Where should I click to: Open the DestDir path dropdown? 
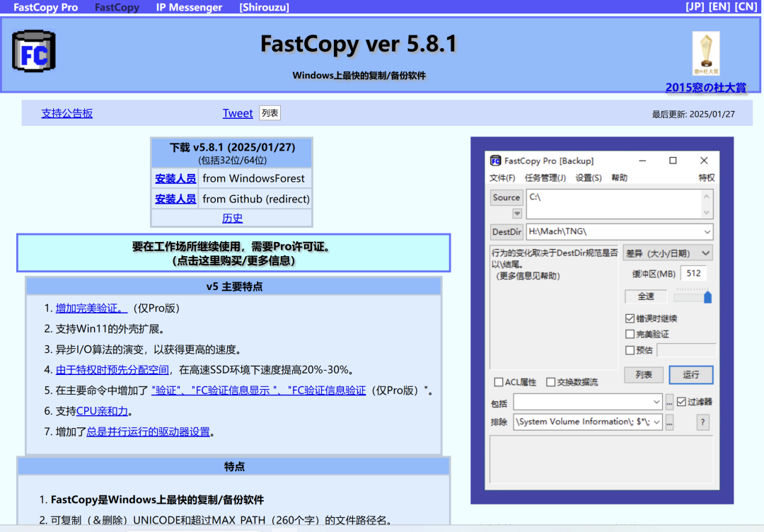point(707,232)
